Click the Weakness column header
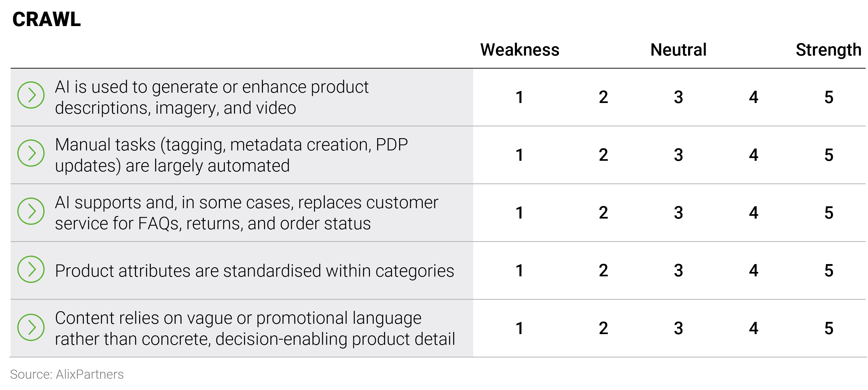 [520, 50]
